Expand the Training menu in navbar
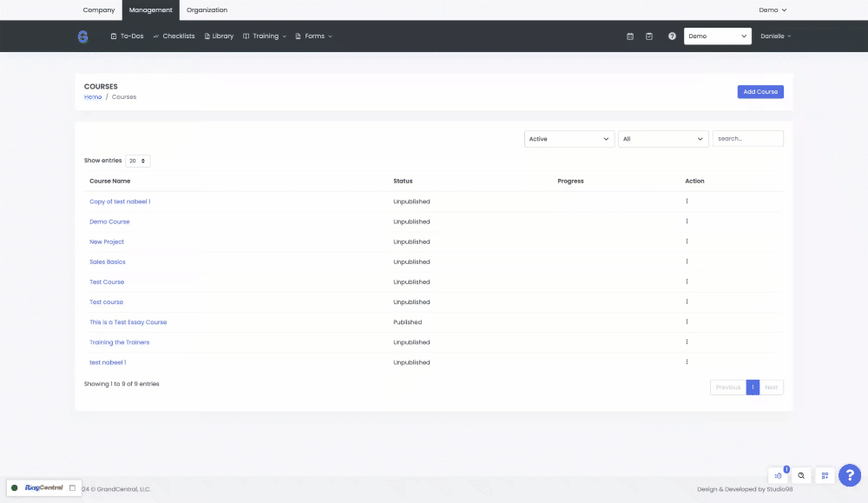 [x=265, y=36]
